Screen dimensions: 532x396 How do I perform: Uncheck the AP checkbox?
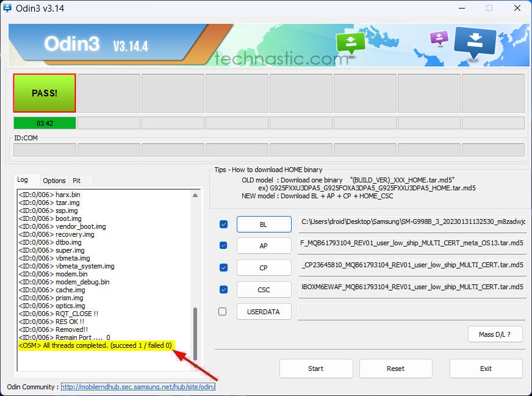click(223, 245)
